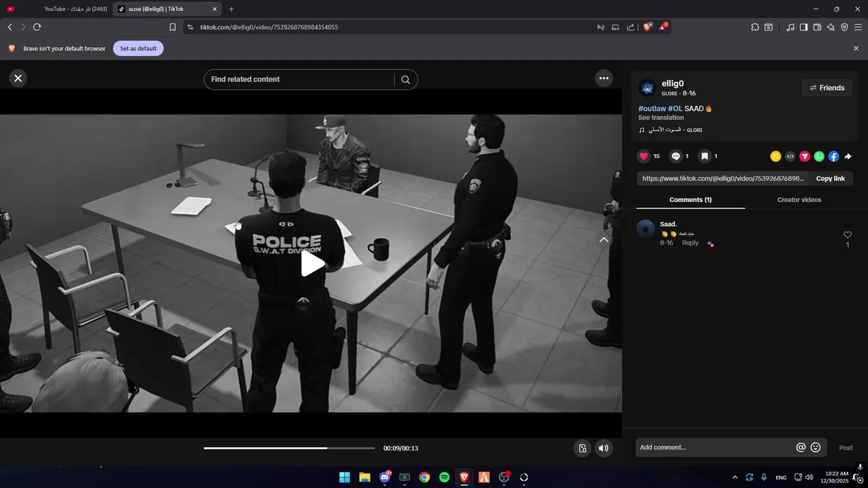Expand more share options arrow
Image resolution: width=868 pixels, height=488 pixels.
tap(848, 157)
